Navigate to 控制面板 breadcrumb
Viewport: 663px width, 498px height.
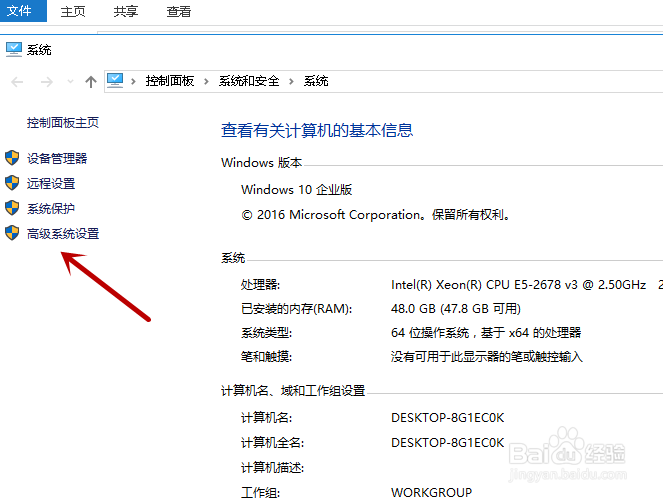[170, 81]
